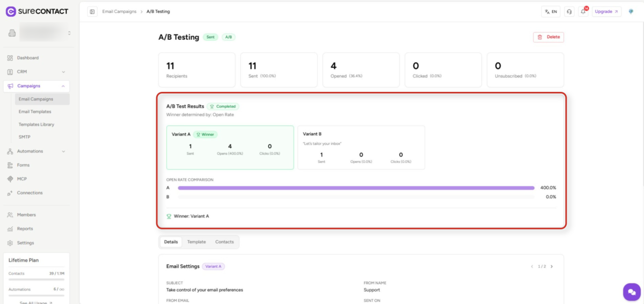Screen dimensions: 644x304
Task: Open the notifications bell
Action: coord(583,11)
